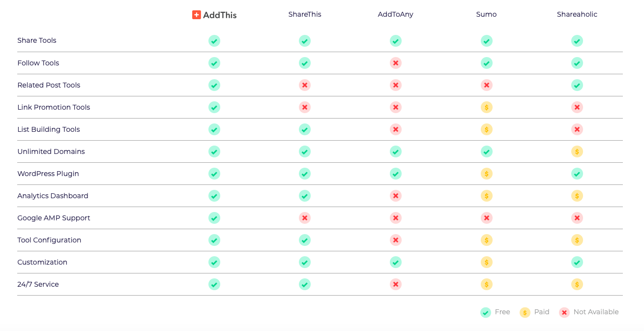Click AddToAny WordPress Plugin check icon
The height and width of the screenshot is (331, 644).
click(396, 174)
